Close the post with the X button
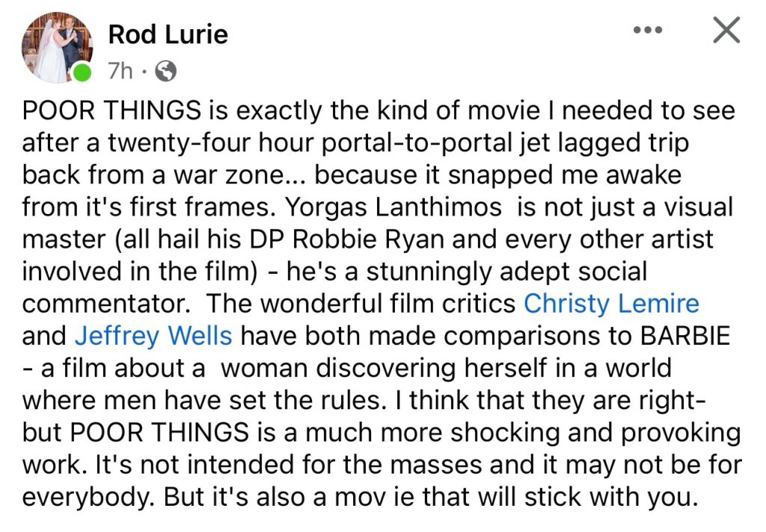 (725, 31)
